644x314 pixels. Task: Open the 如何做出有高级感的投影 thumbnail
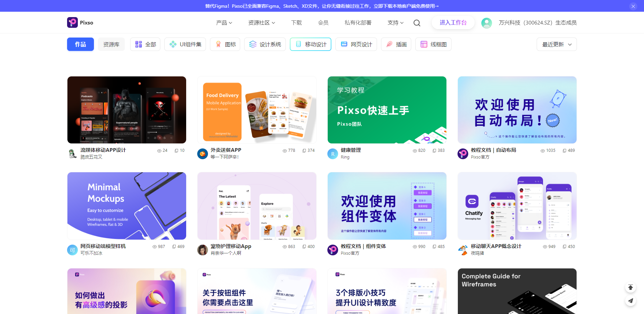pyautogui.click(x=127, y=291)
